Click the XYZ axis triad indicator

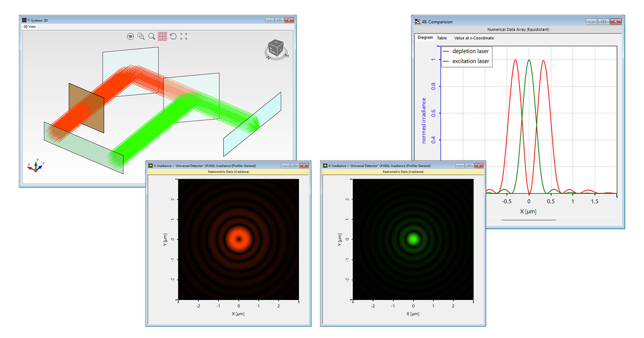pyautogui.click(x=36, y=166)
